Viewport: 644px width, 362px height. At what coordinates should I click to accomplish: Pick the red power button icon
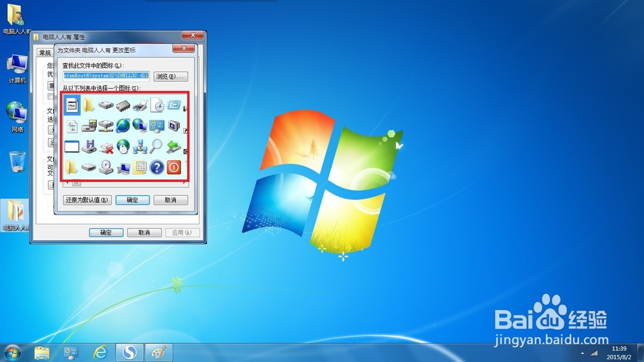click(174, 167)
